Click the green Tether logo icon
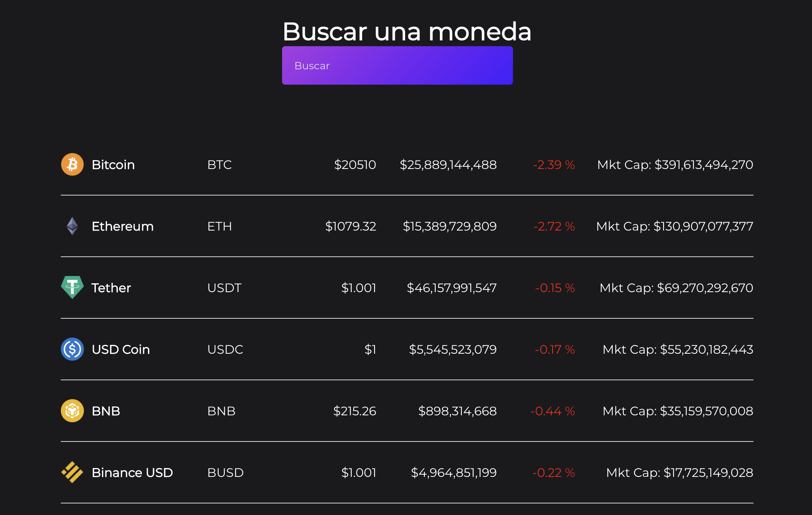 pyautogui.click(x=72, y=287)
